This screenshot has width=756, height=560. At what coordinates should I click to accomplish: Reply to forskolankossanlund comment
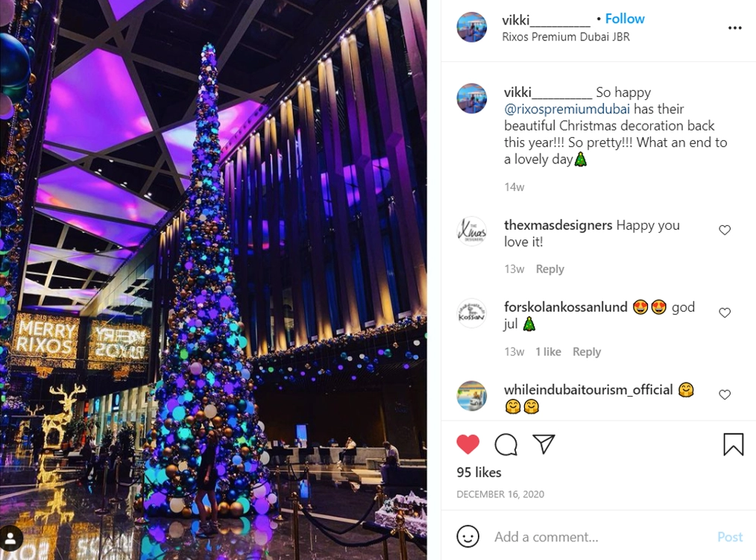(586, 352)
